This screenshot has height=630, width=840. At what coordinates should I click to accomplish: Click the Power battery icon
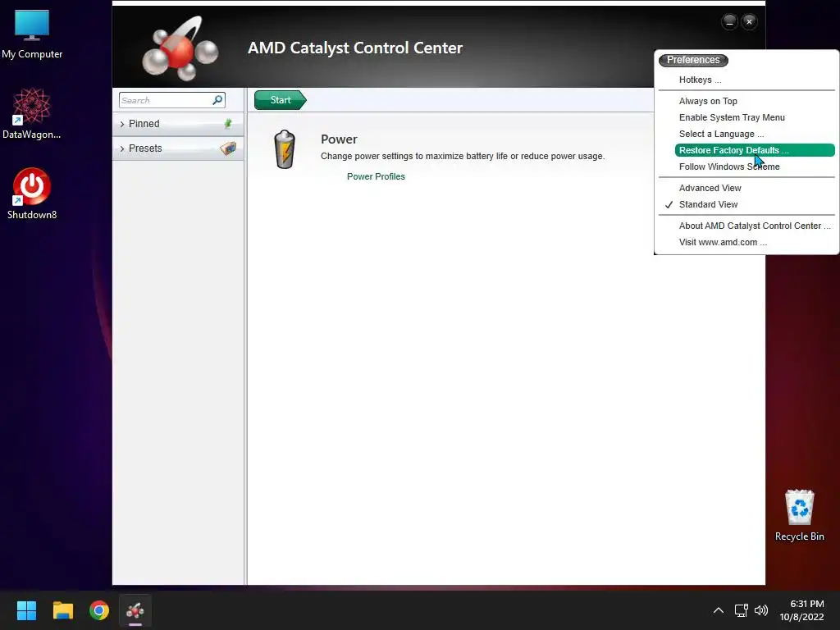click(285, 149)
